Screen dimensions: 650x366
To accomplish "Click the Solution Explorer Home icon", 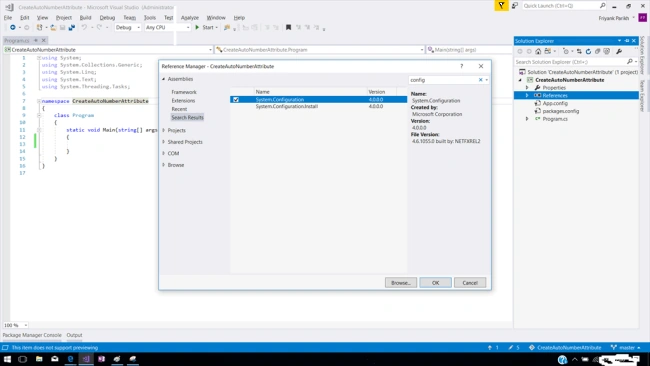I will coord(538,51).
